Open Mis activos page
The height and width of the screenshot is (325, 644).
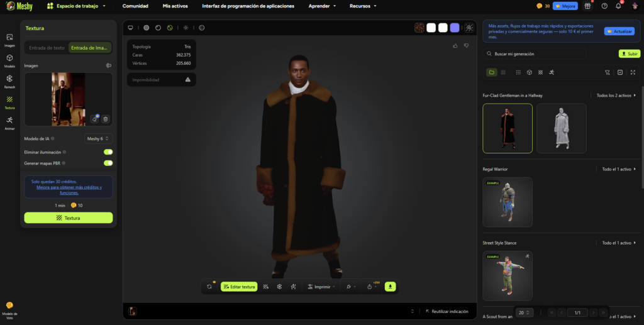(x=175, y=6)
